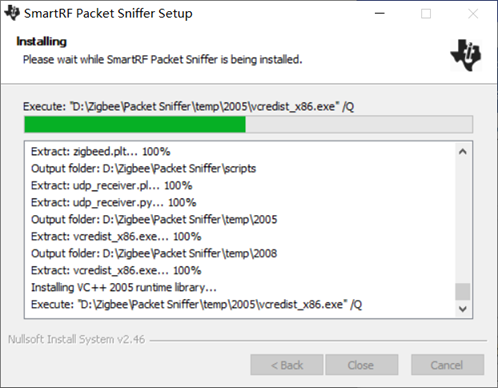Click the TI logo in the title bar
This screenshot has height=388, width=498.
pyautogui.click(x=12, y=13)
